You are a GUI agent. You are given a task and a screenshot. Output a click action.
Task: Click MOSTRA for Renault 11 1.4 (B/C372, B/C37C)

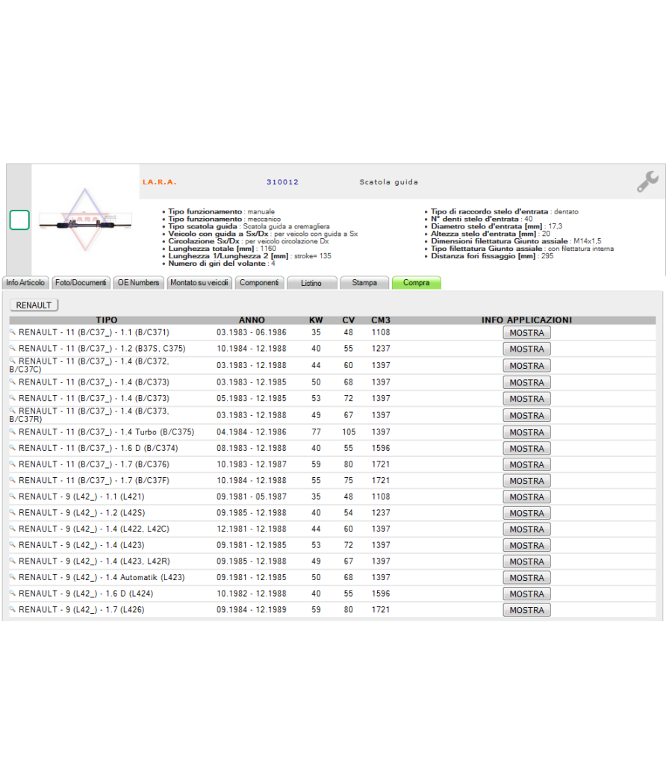click(x=526, y=366)
